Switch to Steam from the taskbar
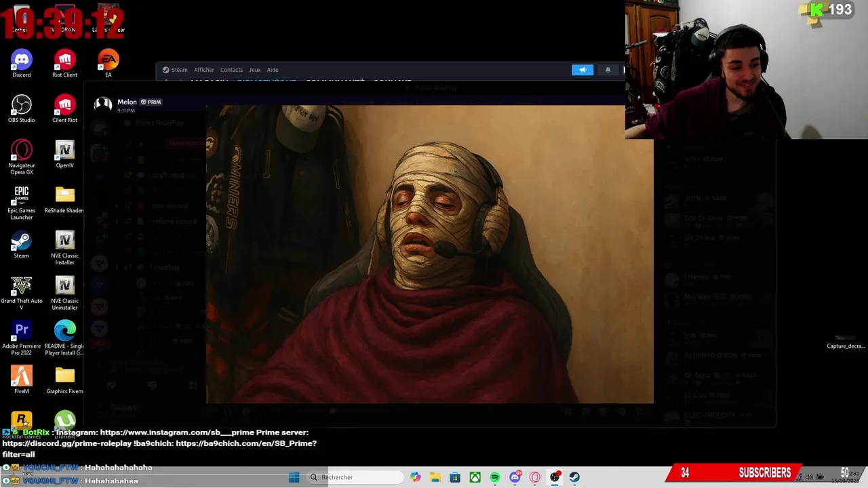868x488 pixels. 574,477
